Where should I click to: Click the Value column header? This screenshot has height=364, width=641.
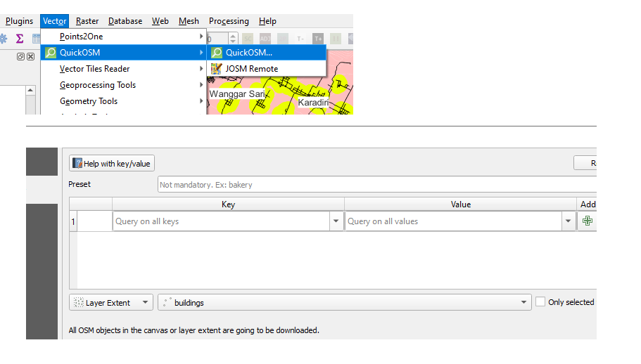[x=461, y=204]
